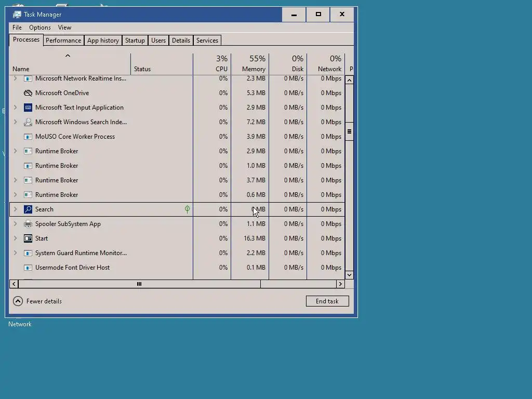This screenshot has height=399, width=532.
Task: Click the MoUSO Core Worker Process icon
Action: [28, 137]
